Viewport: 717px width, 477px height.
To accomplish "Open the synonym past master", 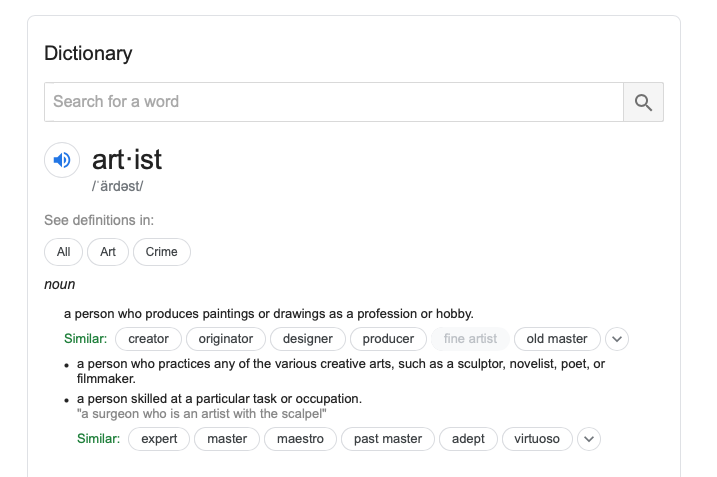I will 388,439.
